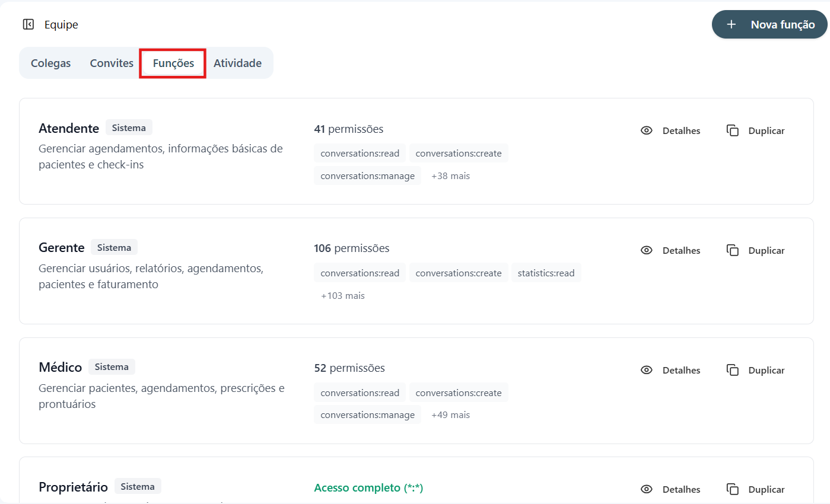Click conversations:create tag in Gerente card
This screenshot has width=830, height=504.
pyautogui.click(x=459, y=273)
